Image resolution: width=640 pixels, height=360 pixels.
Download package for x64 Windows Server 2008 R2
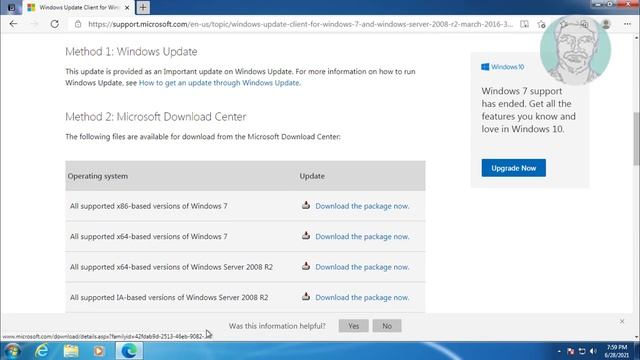tap(362, 267)
